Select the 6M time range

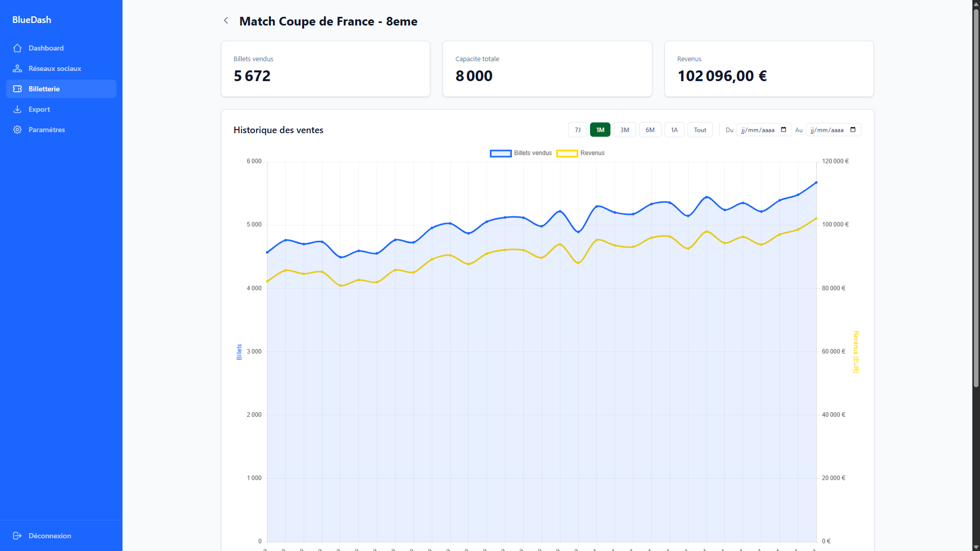[650, 130]
